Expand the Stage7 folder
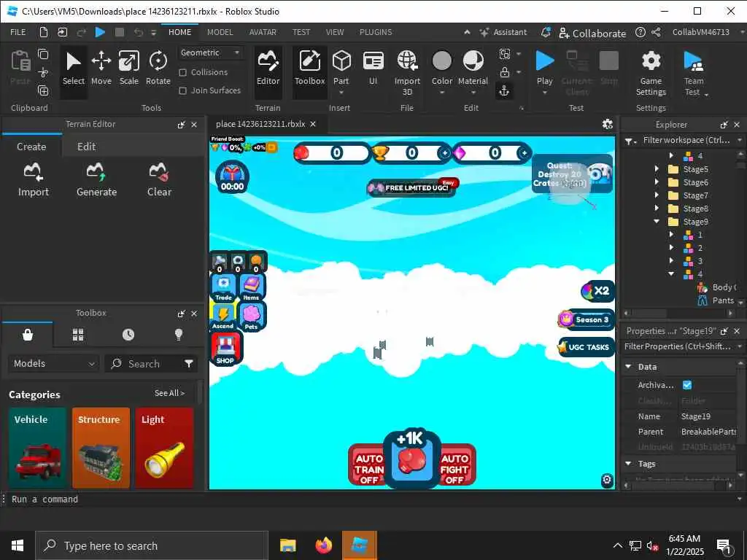This screenshot has width=747, height=560. 657,195
